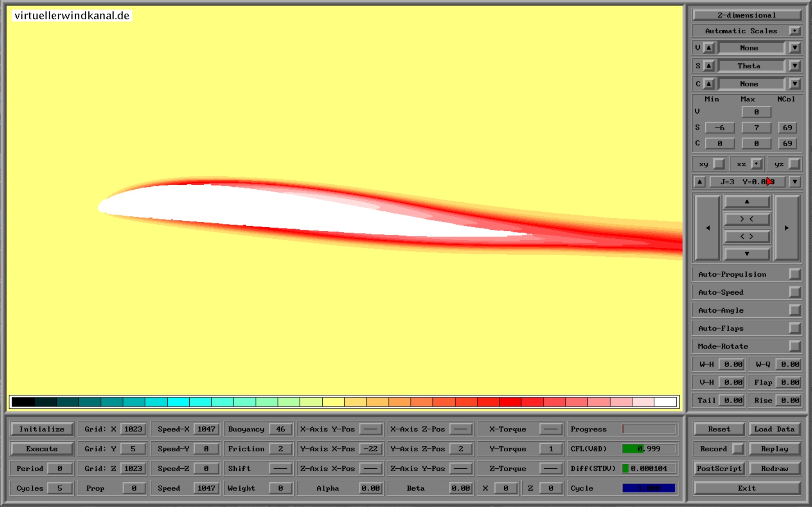
Task: Open the C variable dropdown arrow
Action: (794, 84)
